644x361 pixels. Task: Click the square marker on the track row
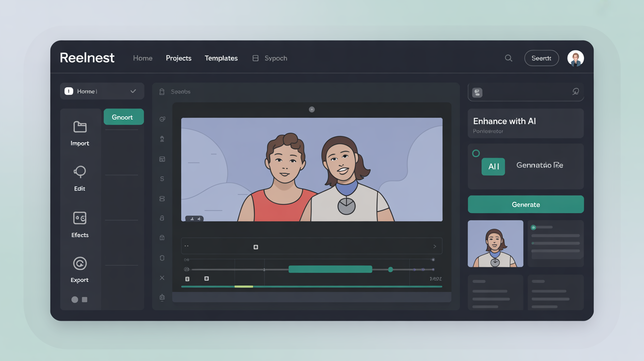[256, 247]
